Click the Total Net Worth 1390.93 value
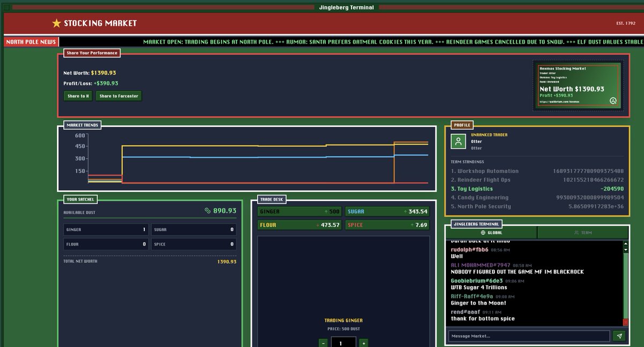Screen dimensions: 644x347 tap(226, 262)
